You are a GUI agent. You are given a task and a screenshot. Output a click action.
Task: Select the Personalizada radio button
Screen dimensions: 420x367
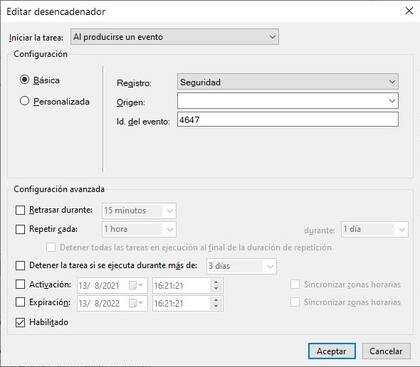pos(24,101)
